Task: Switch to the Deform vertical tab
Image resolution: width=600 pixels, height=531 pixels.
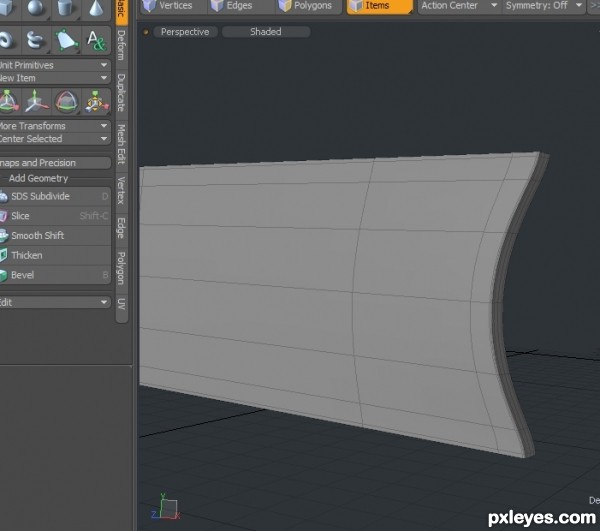Action: (121, 46)
